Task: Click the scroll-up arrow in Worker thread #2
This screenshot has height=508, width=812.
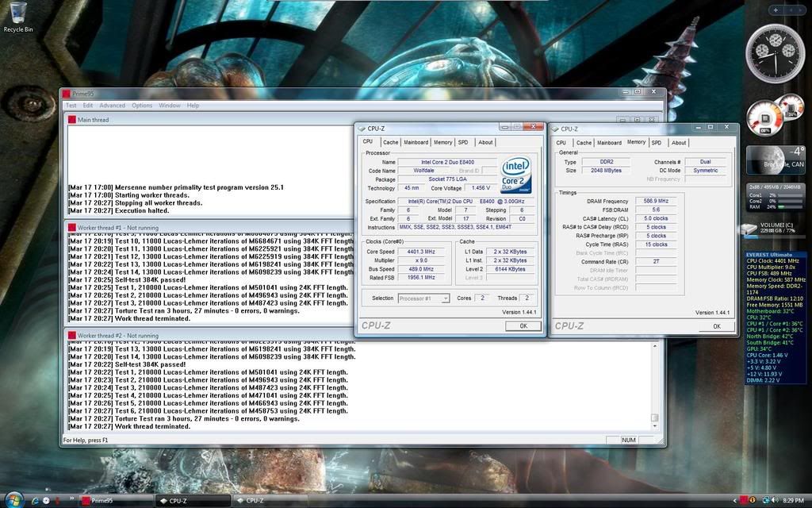Action: tap(654, 346)
